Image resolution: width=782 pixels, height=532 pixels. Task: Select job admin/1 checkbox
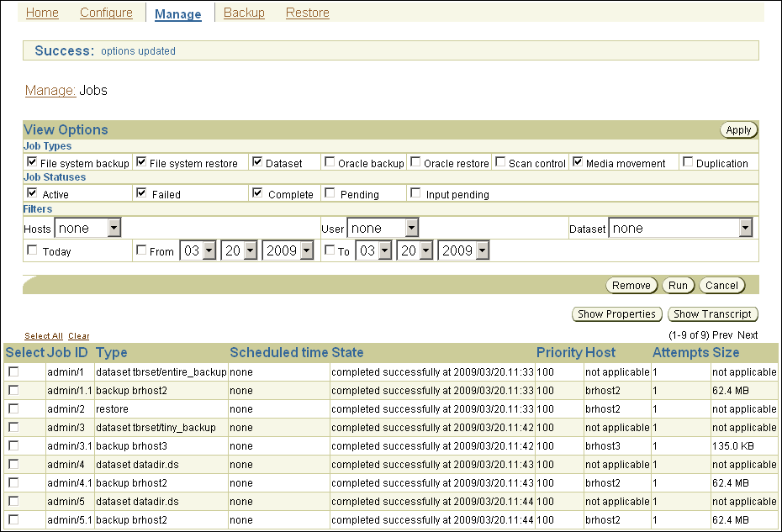pos(13,371)
